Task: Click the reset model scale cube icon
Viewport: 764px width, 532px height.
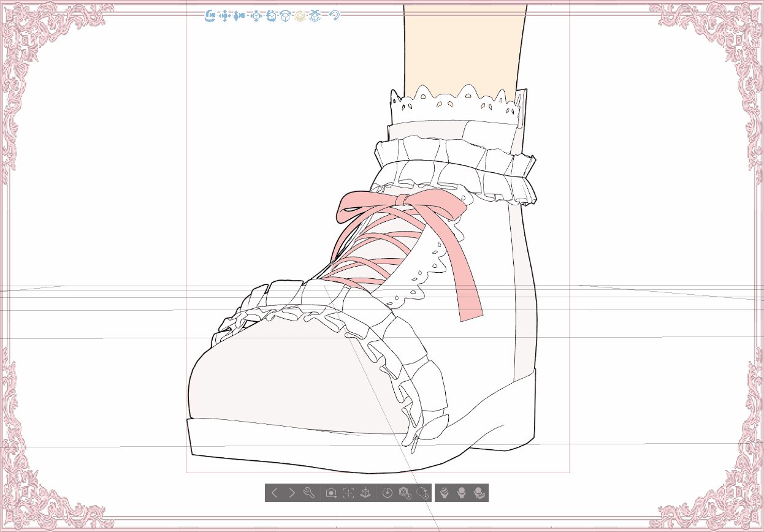Action: pos(405,493)
